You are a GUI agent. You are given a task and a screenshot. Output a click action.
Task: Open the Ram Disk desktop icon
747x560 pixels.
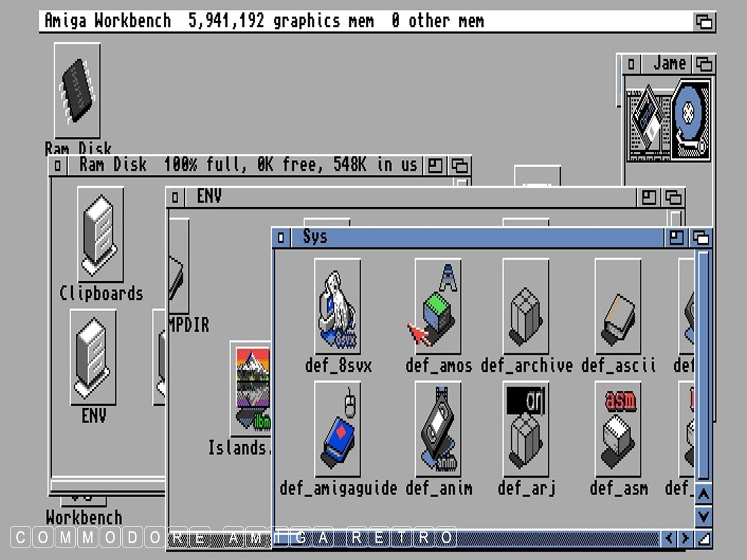pyautogui.click(x=77, y=91)
